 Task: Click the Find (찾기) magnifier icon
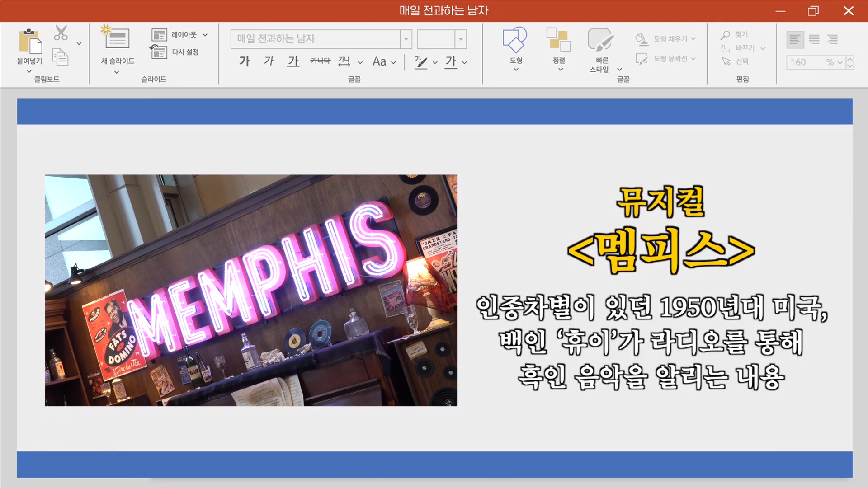point(725,34)
